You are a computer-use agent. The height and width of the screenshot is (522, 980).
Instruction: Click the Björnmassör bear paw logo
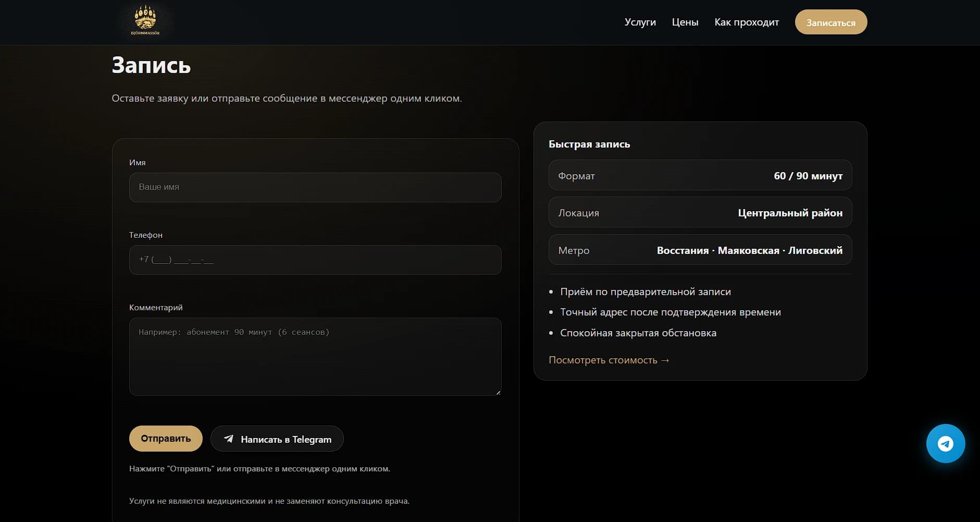(145, 21)
